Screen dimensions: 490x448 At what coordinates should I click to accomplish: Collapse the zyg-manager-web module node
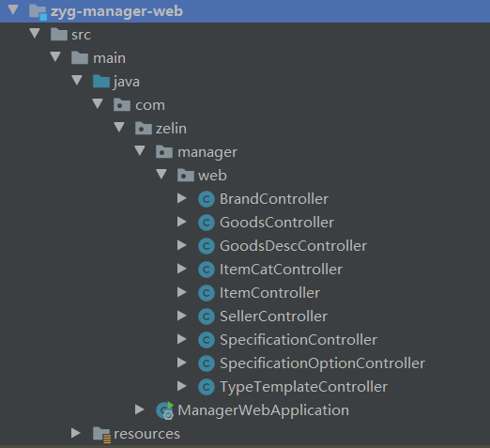pyautogui.click(x=13, y=10)
